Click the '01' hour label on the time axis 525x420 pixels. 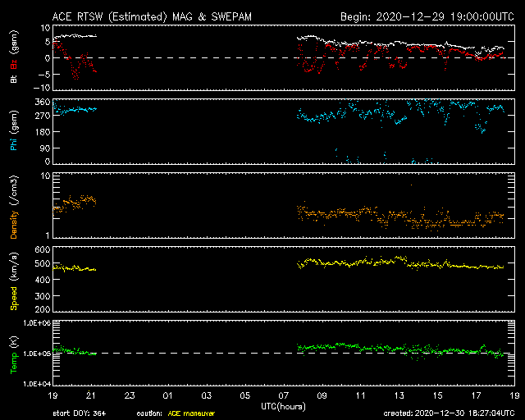tap(168, 395)
